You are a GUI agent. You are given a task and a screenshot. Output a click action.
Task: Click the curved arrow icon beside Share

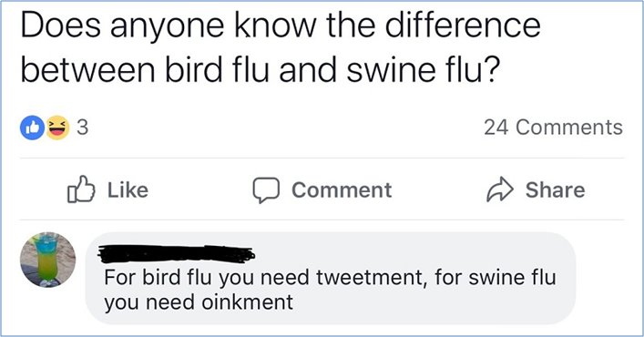click(500, 189)
